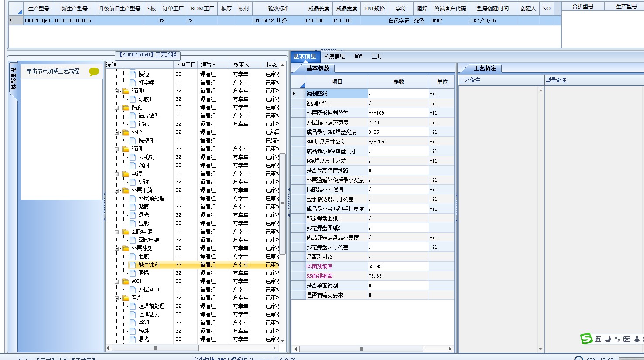The height and width of the screenshot is (360, 644).
Task: Switch to the 拓展信息 tab
Action: point(334,56)
